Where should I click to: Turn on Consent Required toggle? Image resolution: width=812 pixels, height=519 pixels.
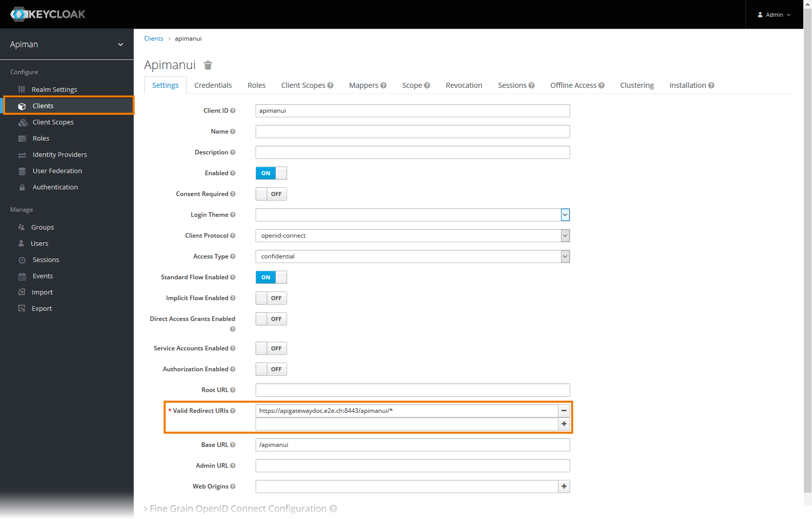click(x=271, y=194)
